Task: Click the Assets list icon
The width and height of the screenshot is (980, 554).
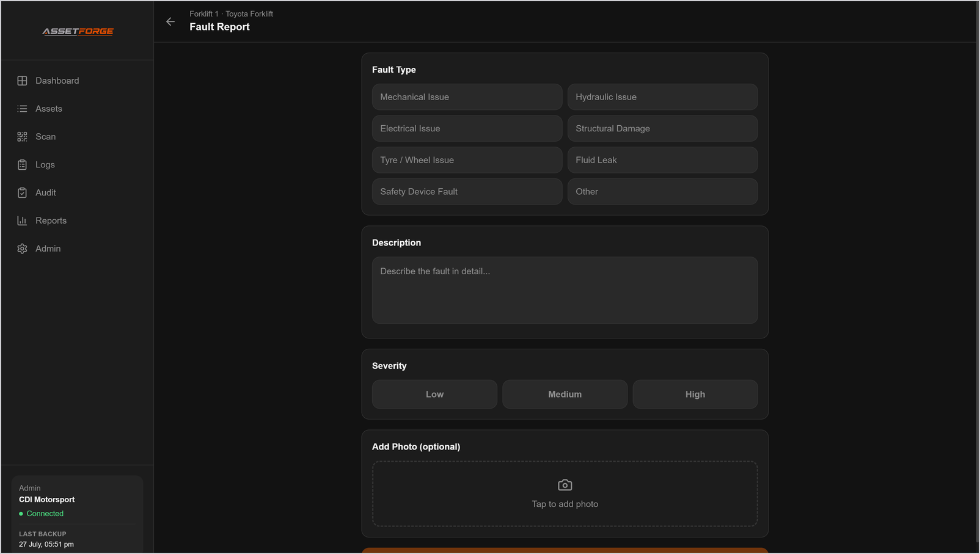Action: [22, 109]
